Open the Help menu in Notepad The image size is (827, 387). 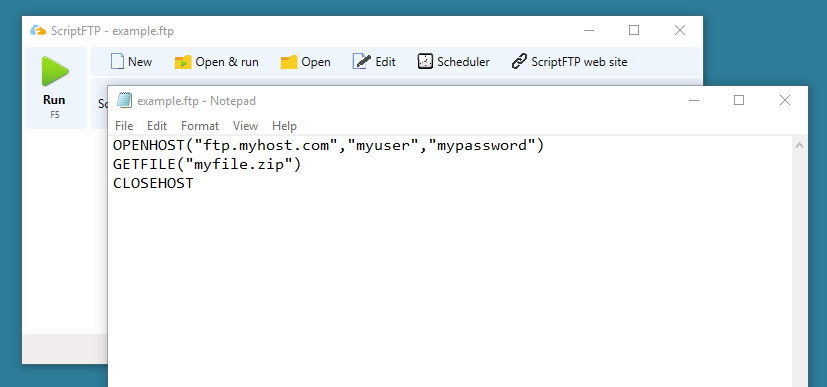pos(284,126)
